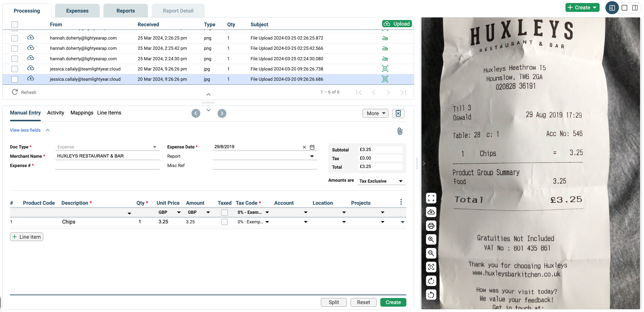
Task: Collapse the document list panel
Action: [208, 94]
